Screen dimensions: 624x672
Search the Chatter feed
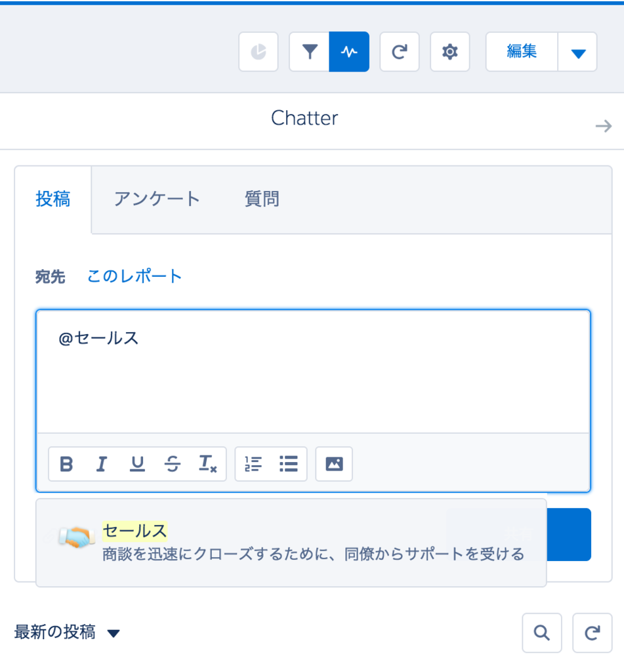[541, 633]
